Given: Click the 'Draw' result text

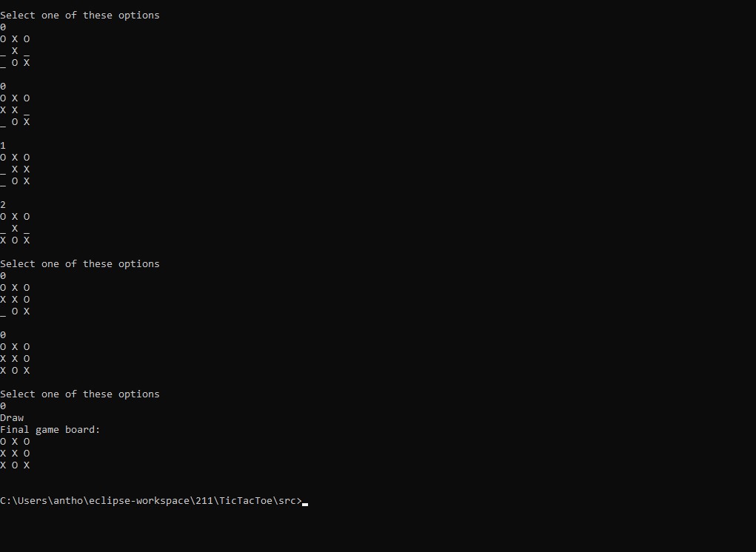Looking at the screenshot, I should 12,417.
